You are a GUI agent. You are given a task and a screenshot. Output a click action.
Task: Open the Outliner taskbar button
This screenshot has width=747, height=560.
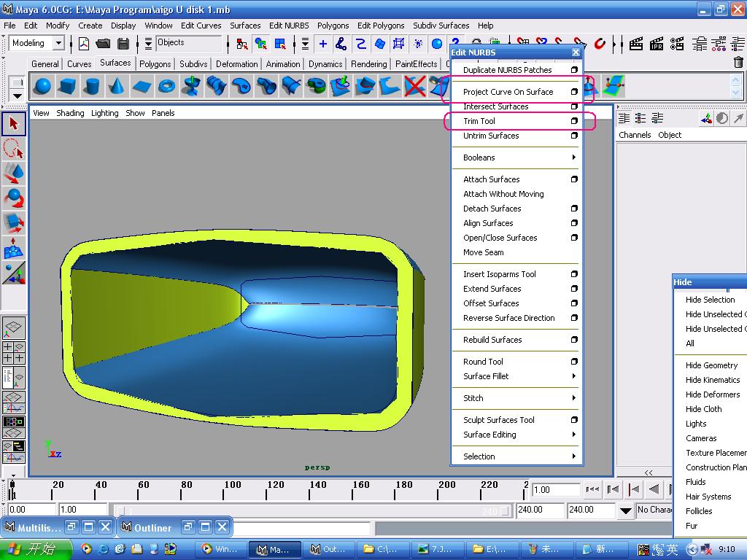click(x=329, y=549)
